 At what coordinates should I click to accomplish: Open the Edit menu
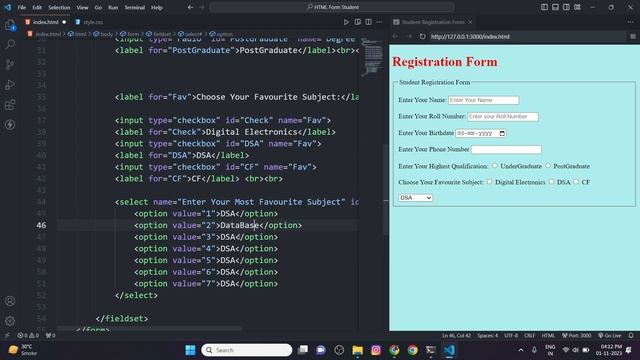pos(37,7)
